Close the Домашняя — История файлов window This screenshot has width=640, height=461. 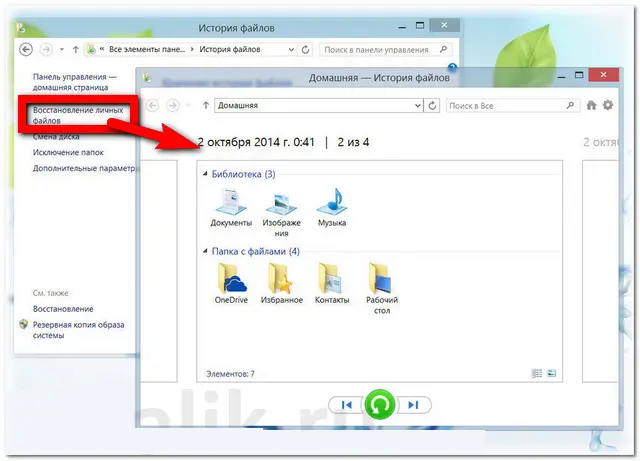[603, 75]
